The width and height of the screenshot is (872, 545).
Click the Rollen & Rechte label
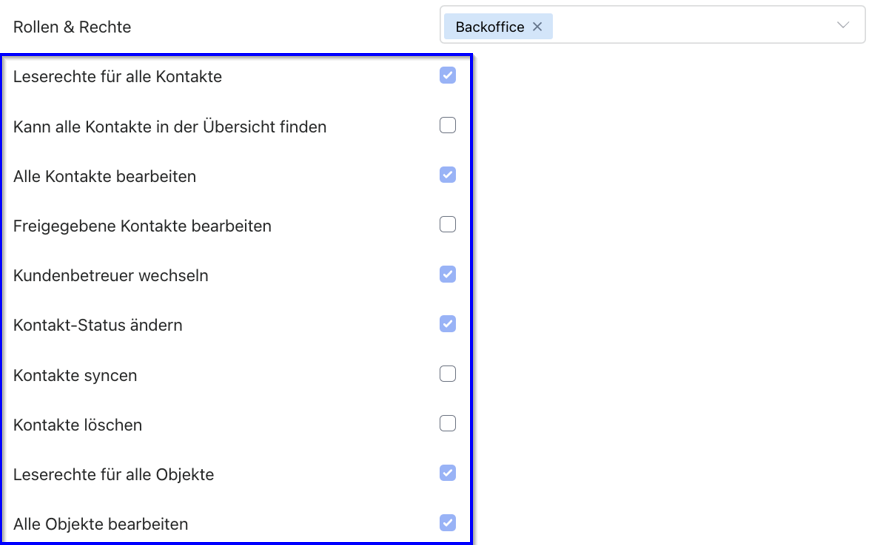72,27
